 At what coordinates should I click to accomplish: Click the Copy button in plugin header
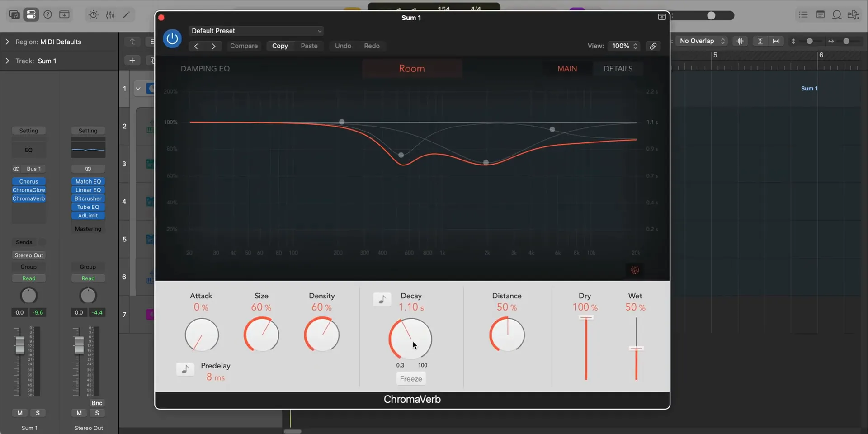click(280, 46)
